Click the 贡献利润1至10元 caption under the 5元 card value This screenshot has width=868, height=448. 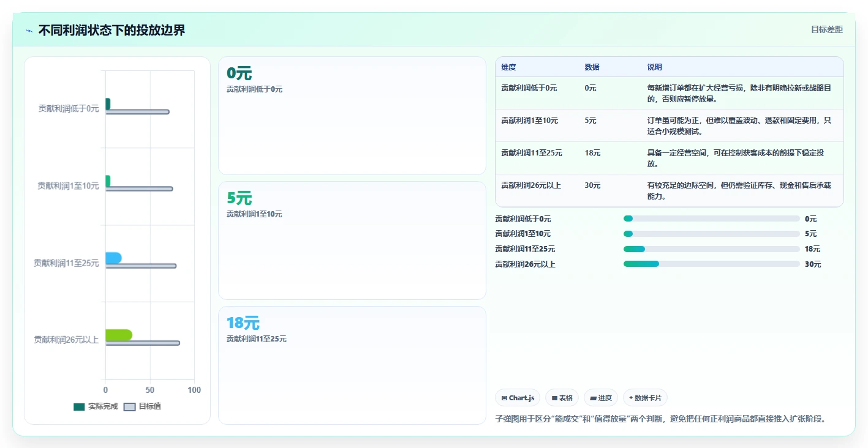(254, 214)
